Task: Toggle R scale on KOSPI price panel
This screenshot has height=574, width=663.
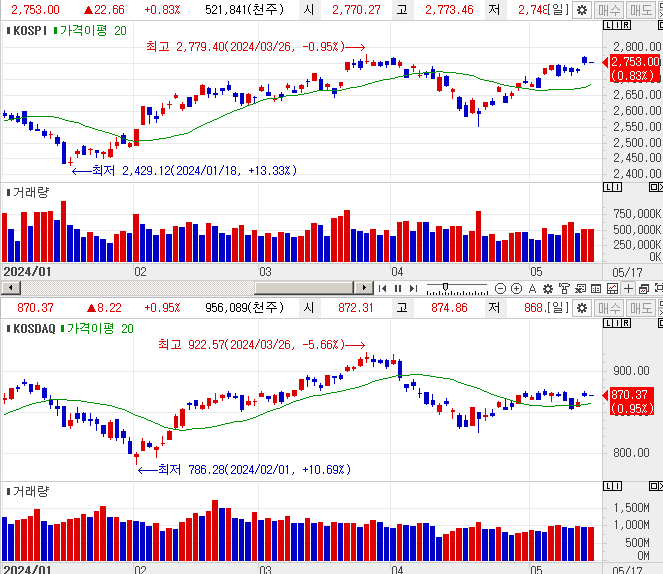Action: tap(626, 25)
